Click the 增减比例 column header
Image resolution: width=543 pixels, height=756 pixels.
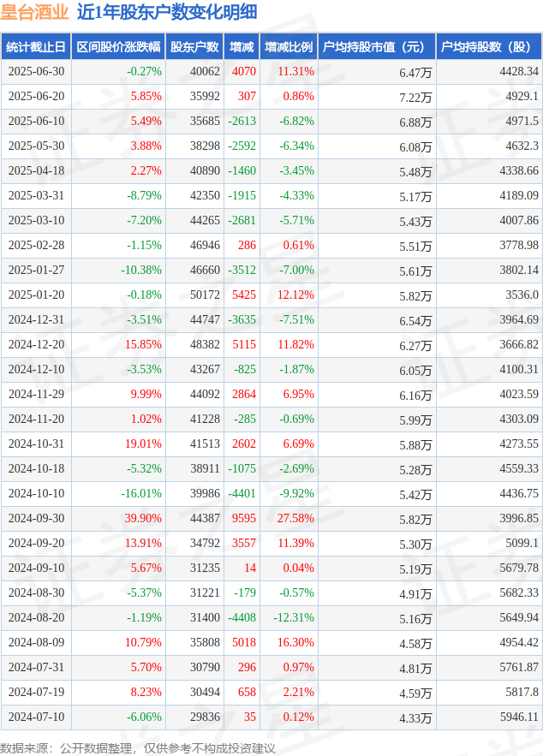tap(289, 47)
